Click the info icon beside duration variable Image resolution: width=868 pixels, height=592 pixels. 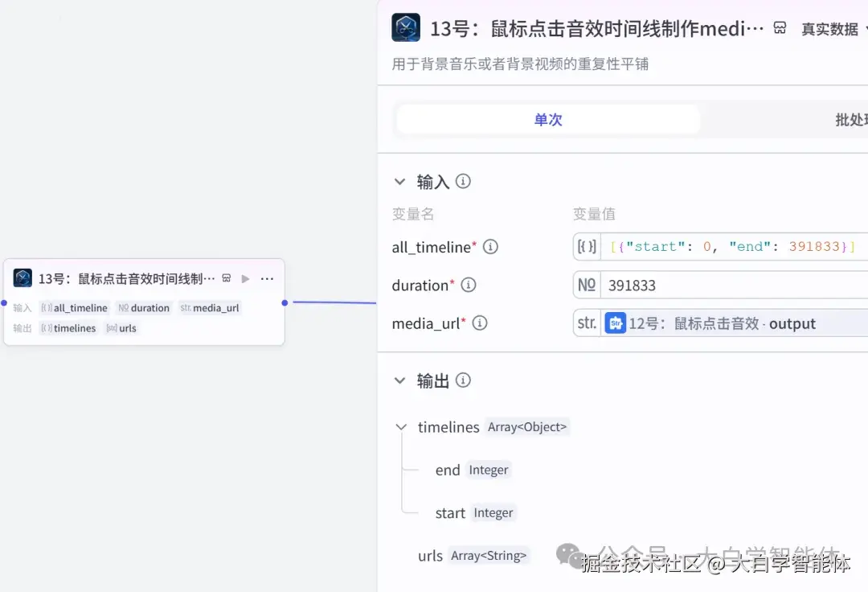[468, 286]
